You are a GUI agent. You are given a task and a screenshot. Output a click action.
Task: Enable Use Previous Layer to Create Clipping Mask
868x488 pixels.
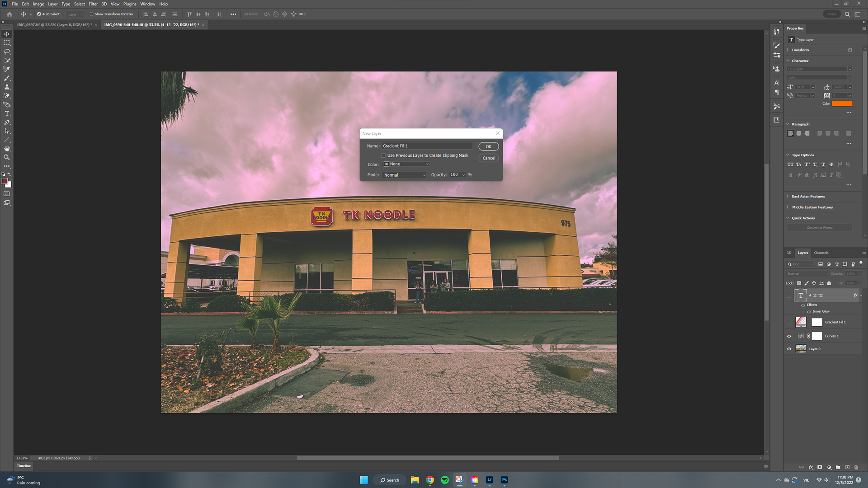pos(383,155)
